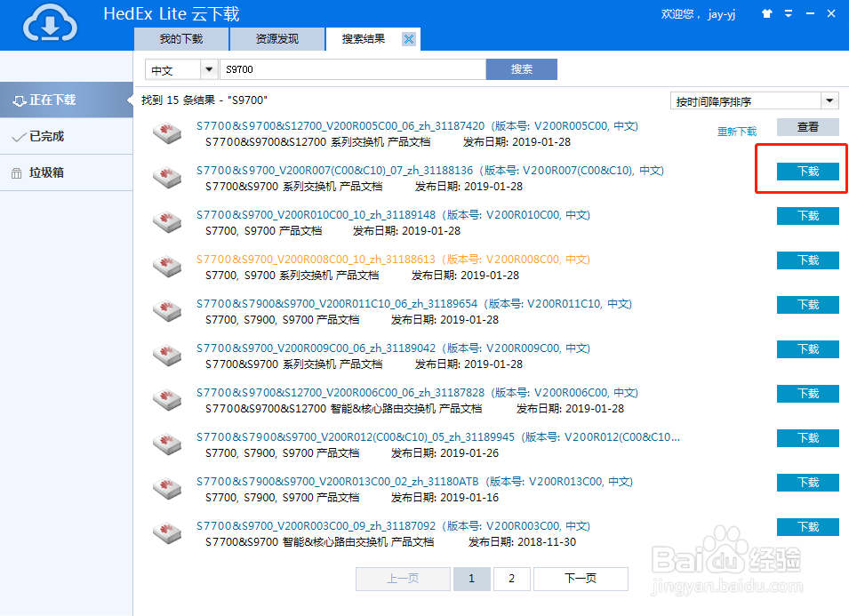Image resolution: width=849 pixels, height=616 pixels.
Task: Expand the 按时间降序排序 sort dropdown arrow
Action: click(x=829, y=100)
